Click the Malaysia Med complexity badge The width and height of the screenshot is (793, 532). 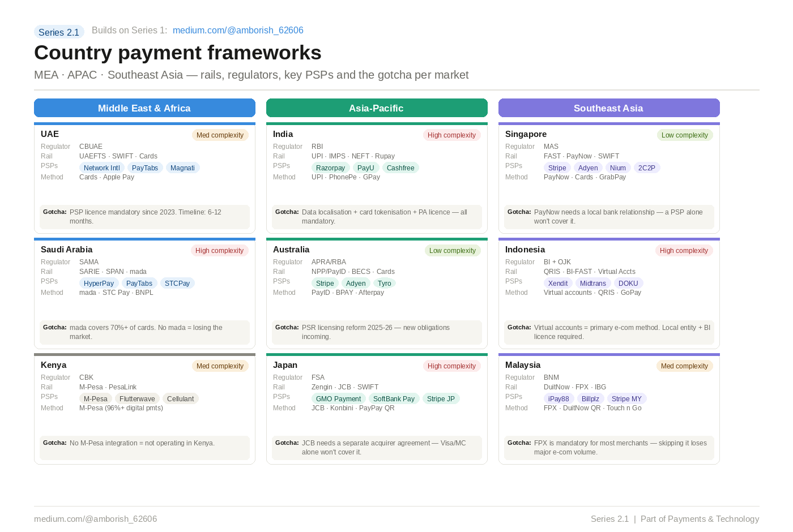point(684,366)
